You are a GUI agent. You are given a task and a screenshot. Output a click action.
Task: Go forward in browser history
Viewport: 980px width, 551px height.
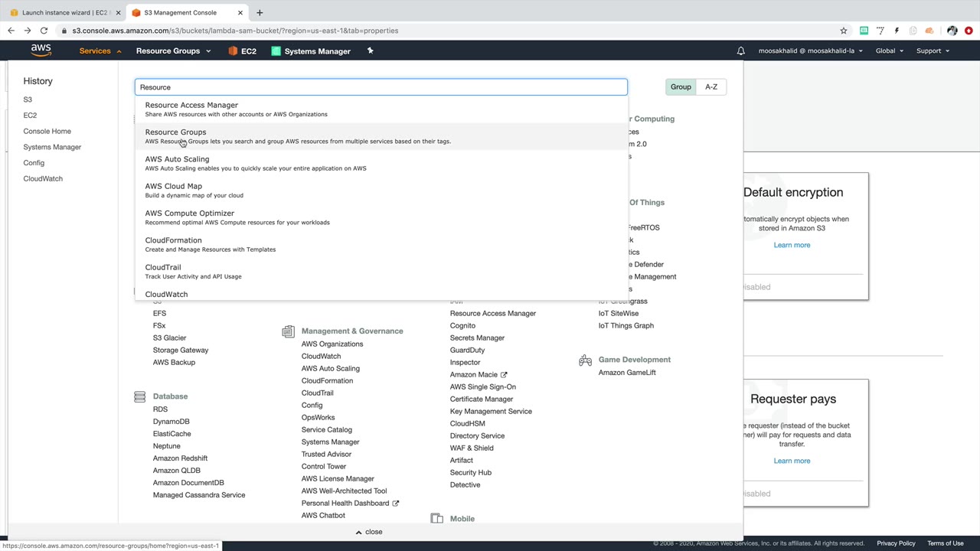(x=28, y=31)
